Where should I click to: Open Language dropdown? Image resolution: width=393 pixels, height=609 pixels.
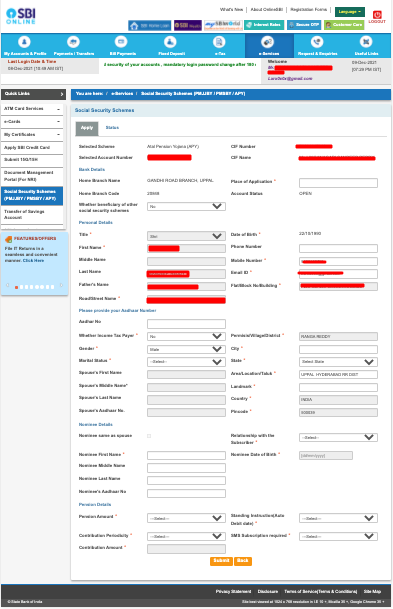pyautogui.click(x=350, y=12)
